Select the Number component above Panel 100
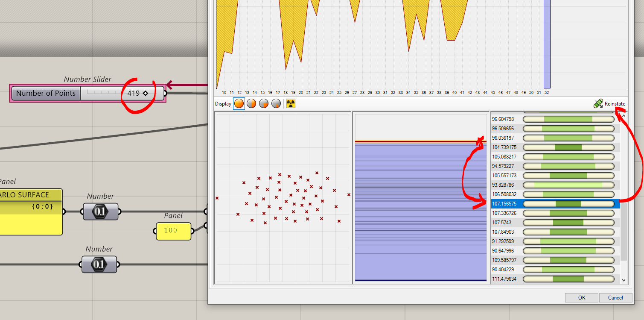The image size is (644, 320). 101,211
